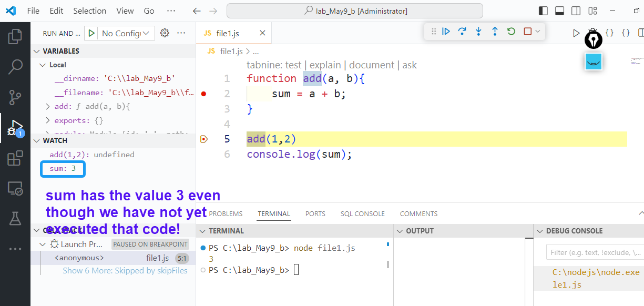Click the debug Restart button

pos(511,32)
